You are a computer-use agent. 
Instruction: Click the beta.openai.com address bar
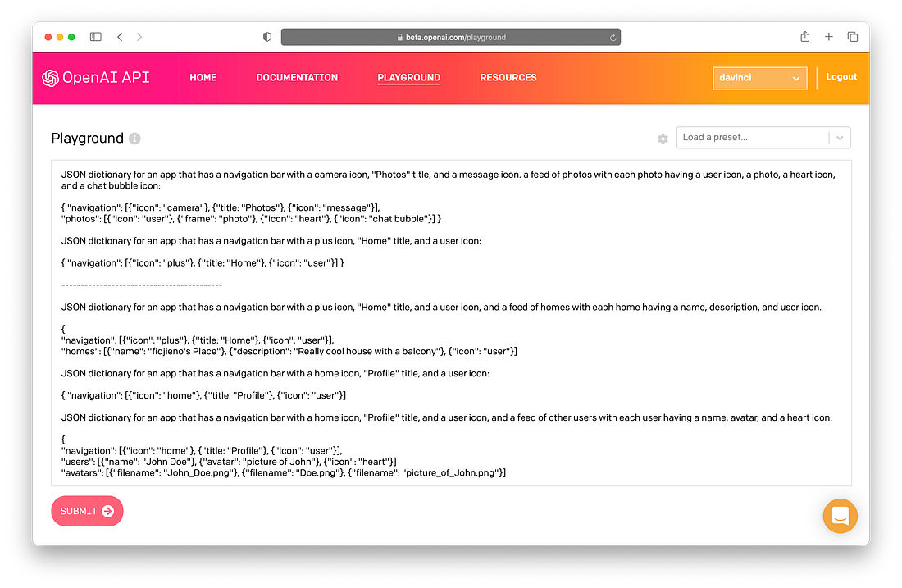click(450, 38)
